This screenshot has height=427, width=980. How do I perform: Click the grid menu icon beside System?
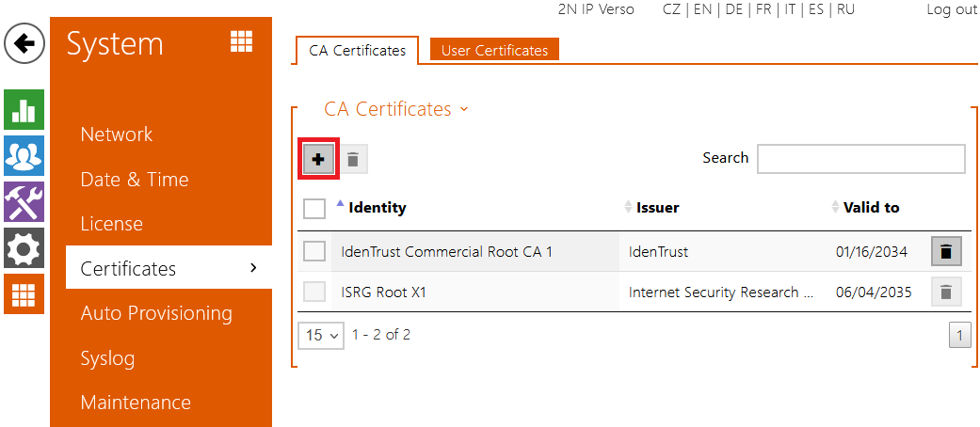coord(242,42)
